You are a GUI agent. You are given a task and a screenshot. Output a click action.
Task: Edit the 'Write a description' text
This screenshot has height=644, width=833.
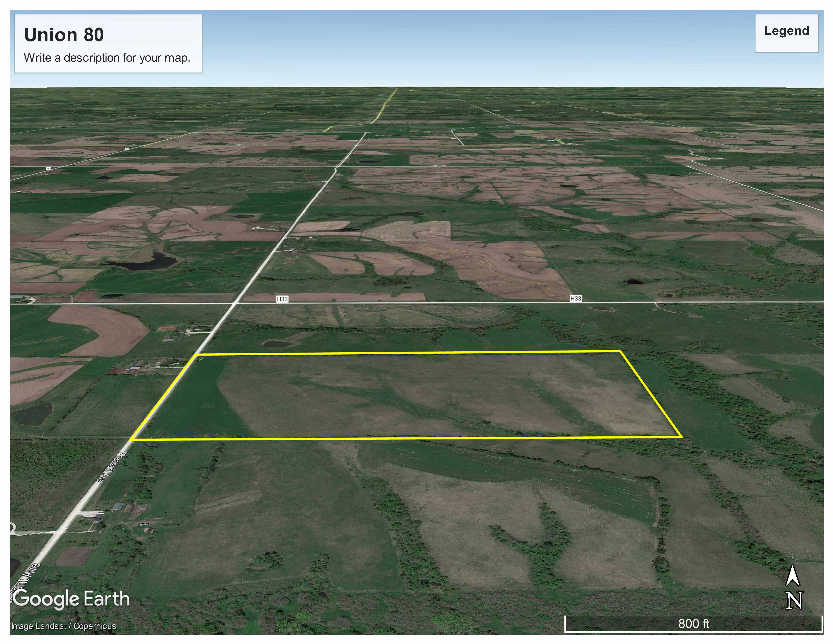(x=107, y=58)
